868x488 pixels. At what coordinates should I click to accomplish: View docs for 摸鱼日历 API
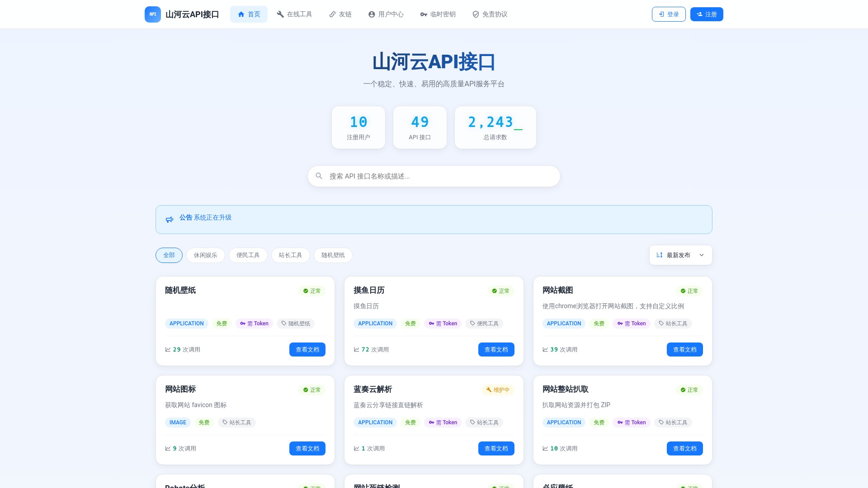(x=496, y=349)
